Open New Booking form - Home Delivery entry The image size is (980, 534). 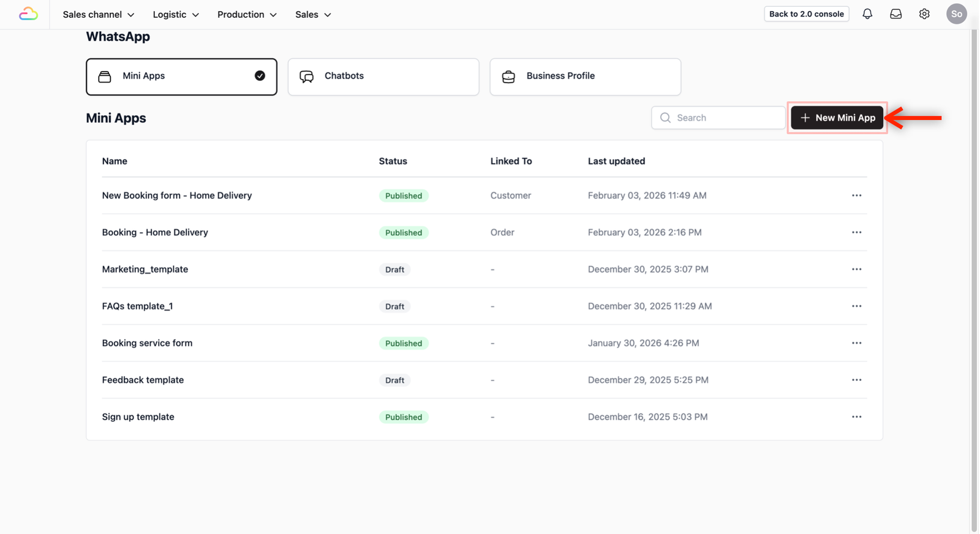177,195
